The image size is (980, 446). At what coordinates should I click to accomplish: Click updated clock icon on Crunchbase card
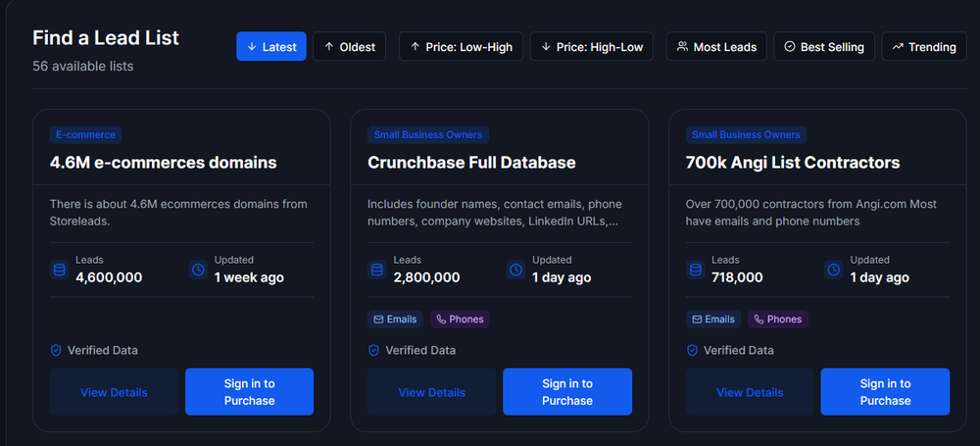point(516,270)
